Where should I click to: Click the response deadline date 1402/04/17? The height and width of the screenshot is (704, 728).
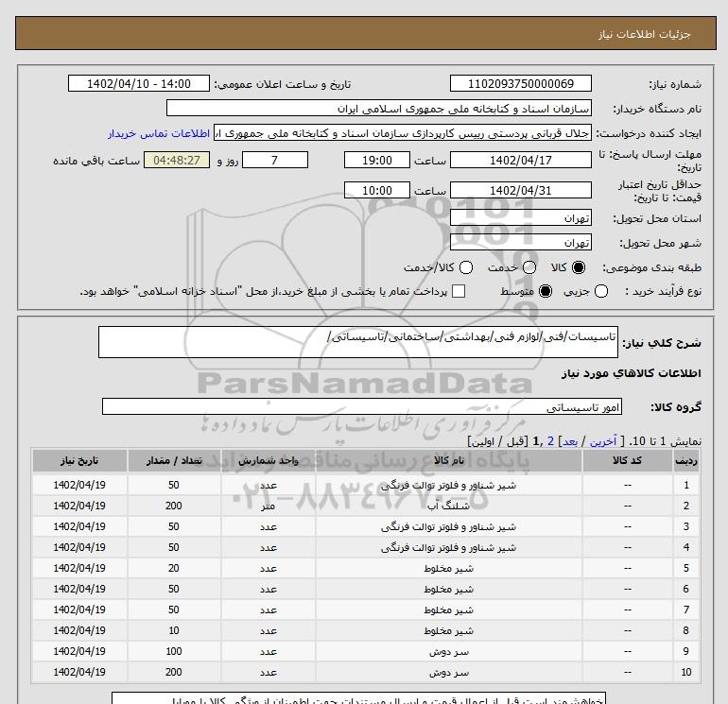click(x=520, y=160)
